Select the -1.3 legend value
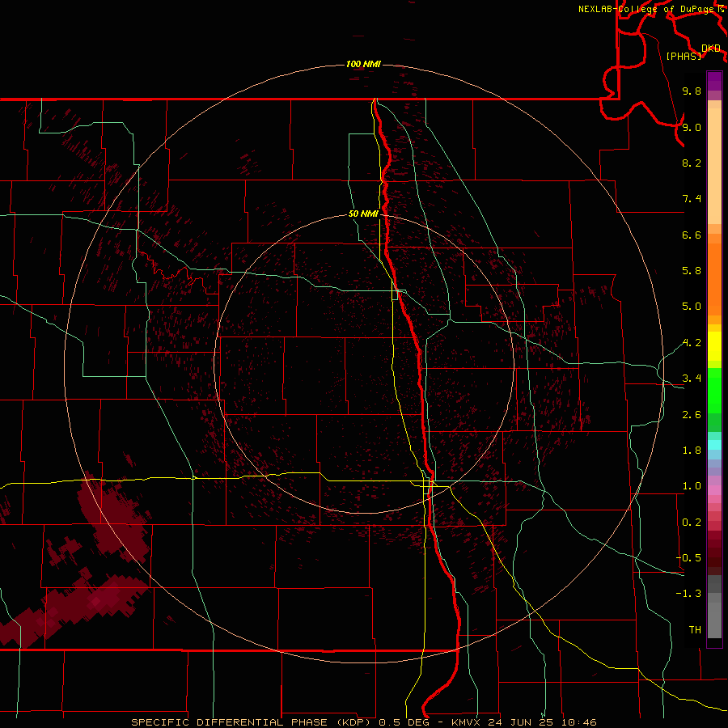Image resolution: width=728 pixels, height=728 pixels. pyautogui.click(x=688, y=594)
